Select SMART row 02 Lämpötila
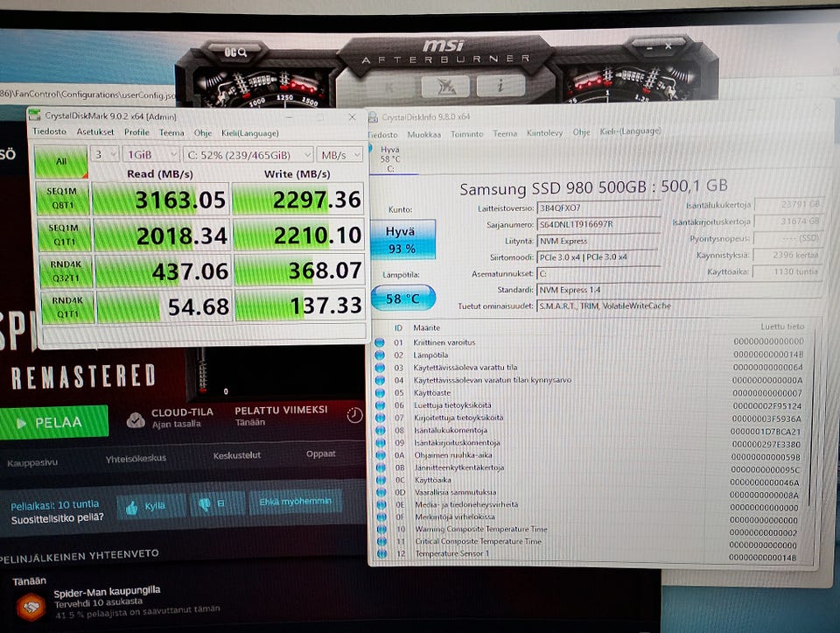Screen dimensions: 840x633 (591, 355)
